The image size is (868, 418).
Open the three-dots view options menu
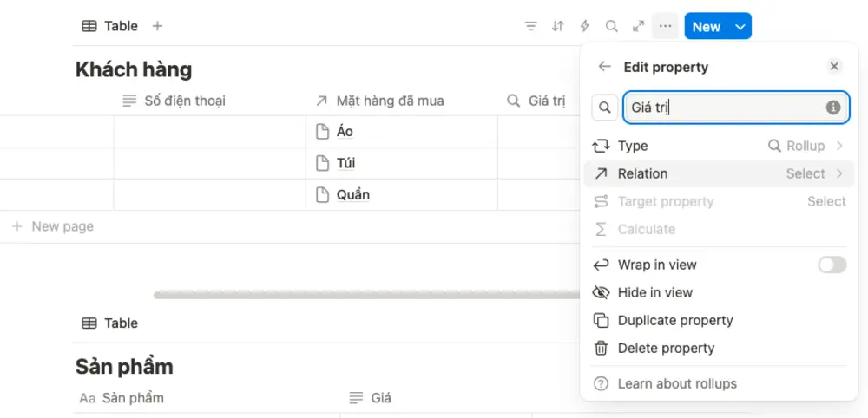click(x=666, y=26)
